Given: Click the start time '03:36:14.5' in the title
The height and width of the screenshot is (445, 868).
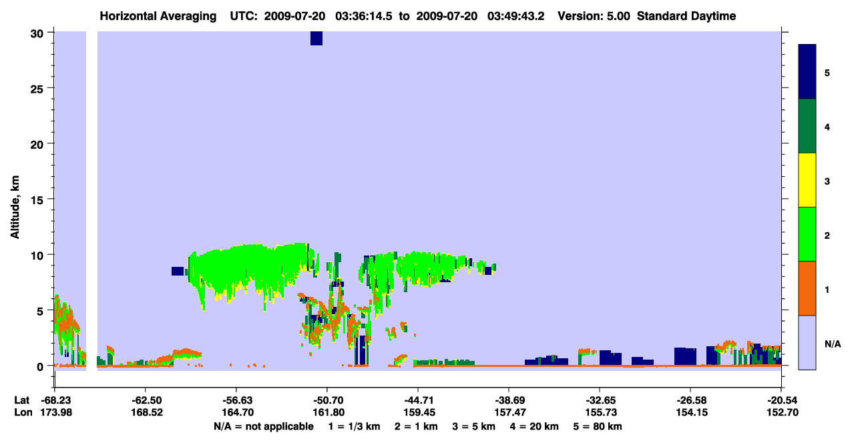Looking at the screenshot, I should coord(365,16).
